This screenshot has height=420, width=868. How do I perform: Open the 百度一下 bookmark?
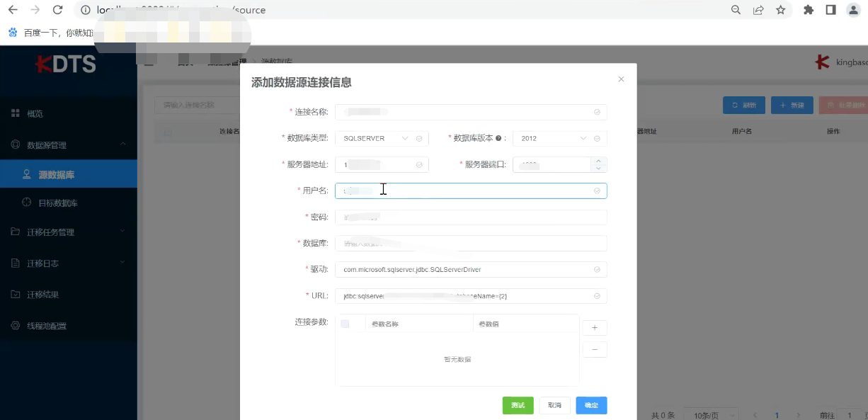(50, 33)
